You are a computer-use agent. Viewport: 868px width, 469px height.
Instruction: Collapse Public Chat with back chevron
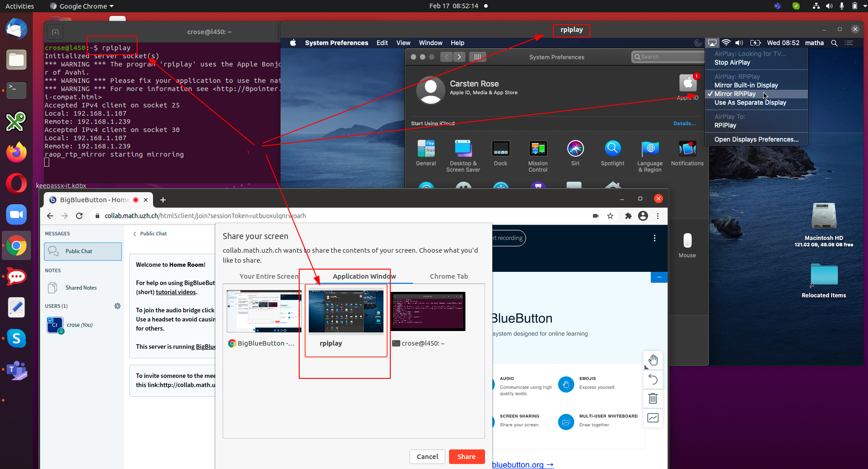click(134, 234)
